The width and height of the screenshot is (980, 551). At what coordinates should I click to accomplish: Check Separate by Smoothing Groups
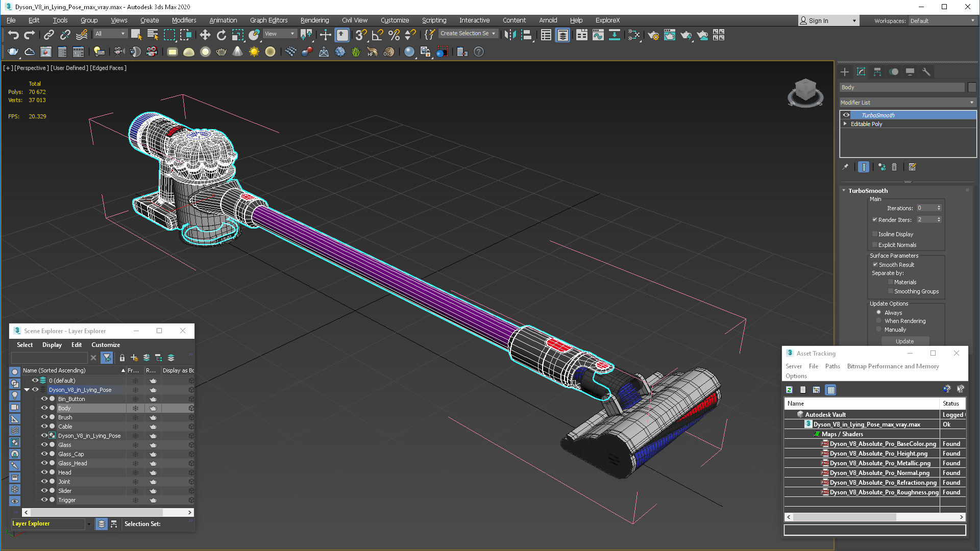pyautogui.click(x=891, y=291)
